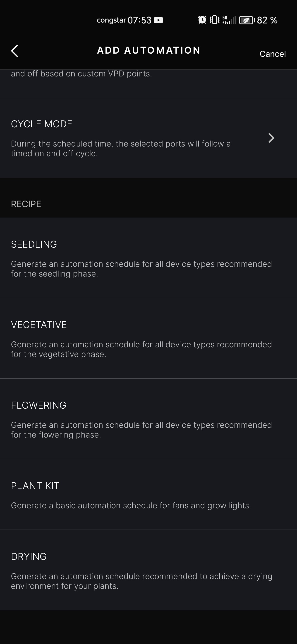Tap the congstar carrier label
The width and height of the screenshot is (297, 644).
(x=111, y=20)
